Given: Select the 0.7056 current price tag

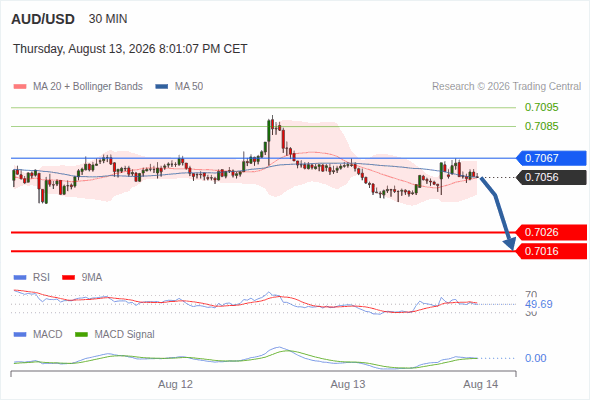Looking at the screenshot, I should (551, 177).
